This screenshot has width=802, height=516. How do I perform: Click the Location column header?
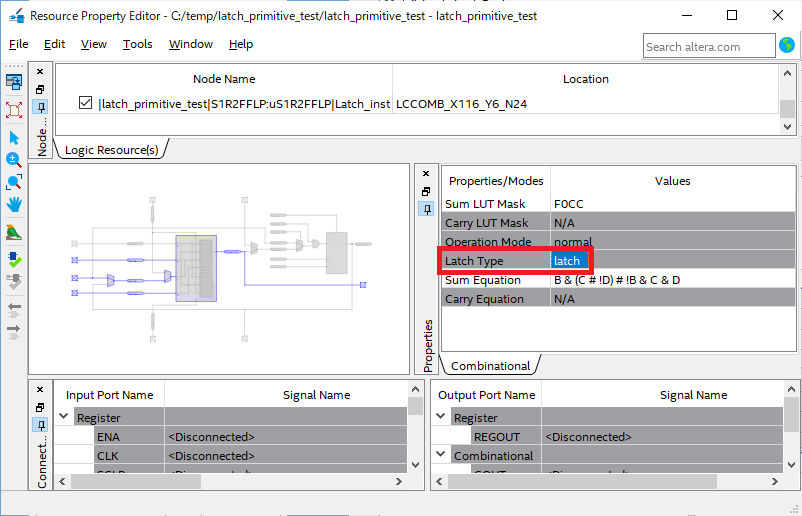pyautogui.click(x=585, y=79)
